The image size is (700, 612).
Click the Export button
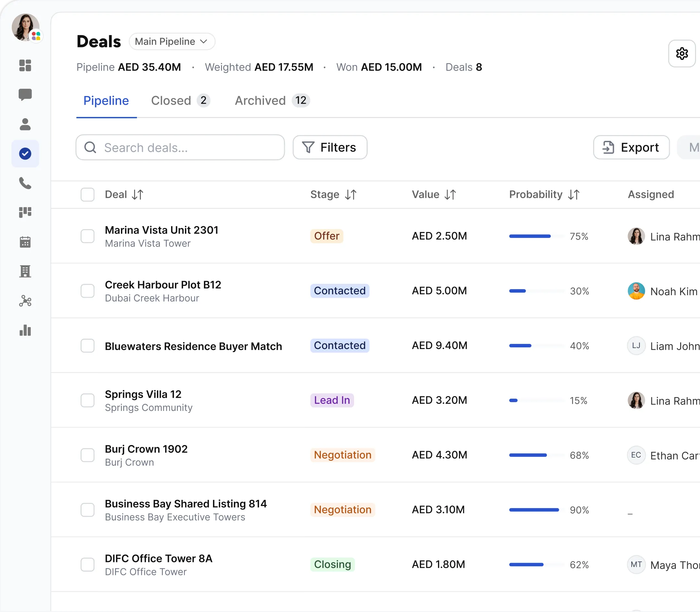(x=631, y=148)
